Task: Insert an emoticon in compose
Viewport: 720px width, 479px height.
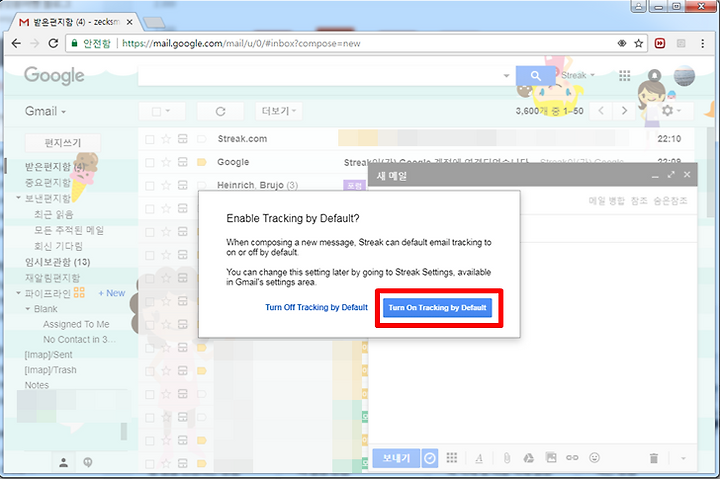Action: click(595, 457)
